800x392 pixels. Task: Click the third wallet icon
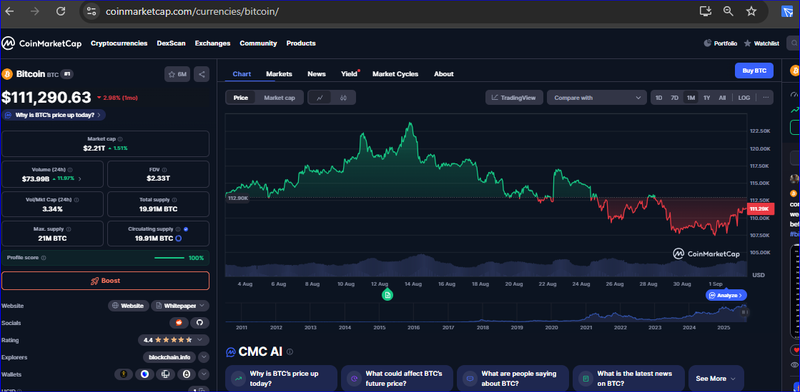(x=166, y=374)
